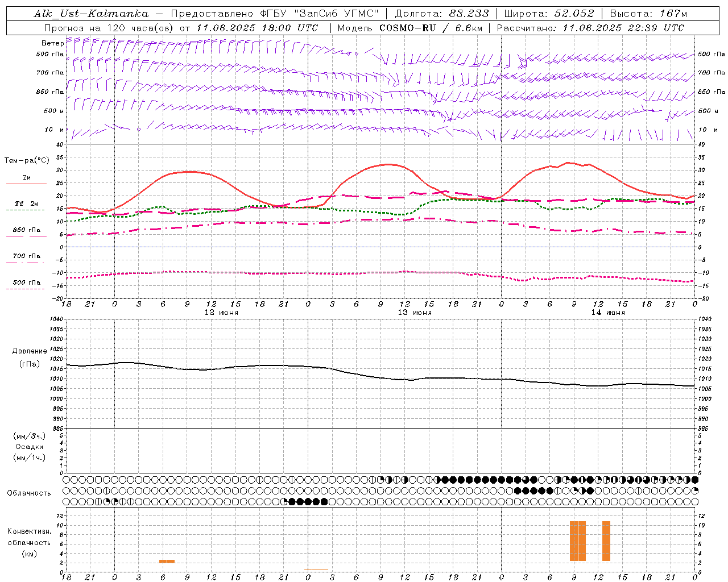Image resolution: width=728 pixels, height=582 pixels.
Task: Click the station name Alk_Ust-Kalmanka in the header
Action: (x=91, y=14)
